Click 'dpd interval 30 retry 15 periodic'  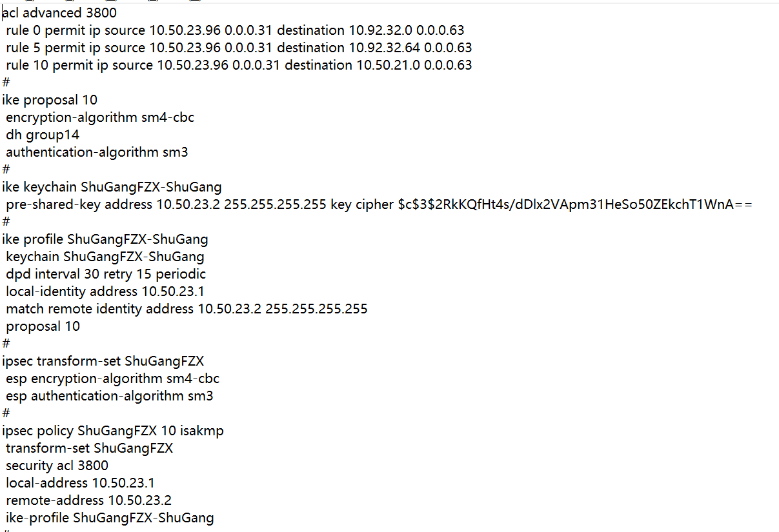point(106,274)
